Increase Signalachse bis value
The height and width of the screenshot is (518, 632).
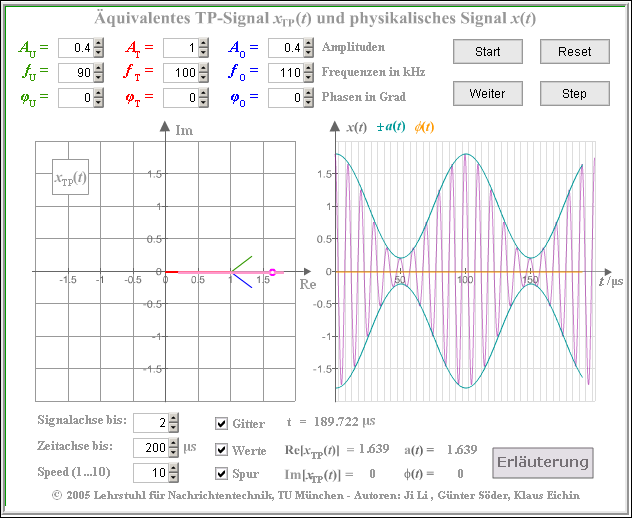174,418
